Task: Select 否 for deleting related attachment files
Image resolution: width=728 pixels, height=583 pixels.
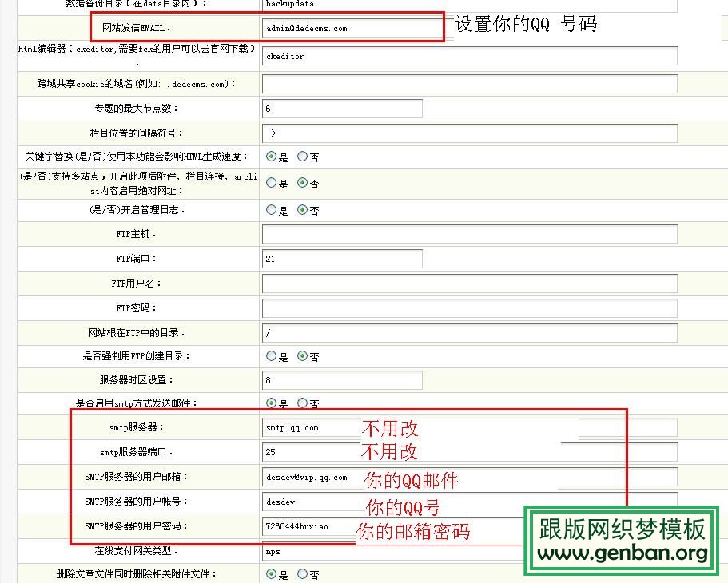Action: tap(304, 573)
